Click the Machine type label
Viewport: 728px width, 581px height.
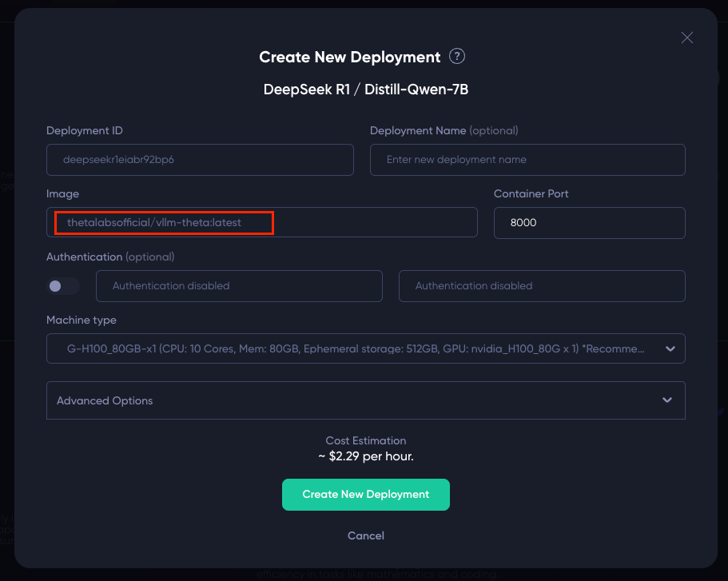82,320
